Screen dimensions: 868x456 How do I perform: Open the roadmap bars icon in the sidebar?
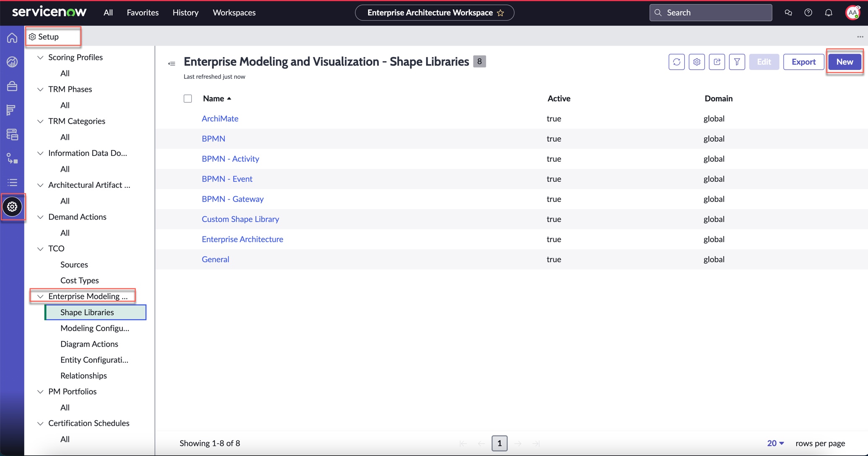(x=11, y=110)
